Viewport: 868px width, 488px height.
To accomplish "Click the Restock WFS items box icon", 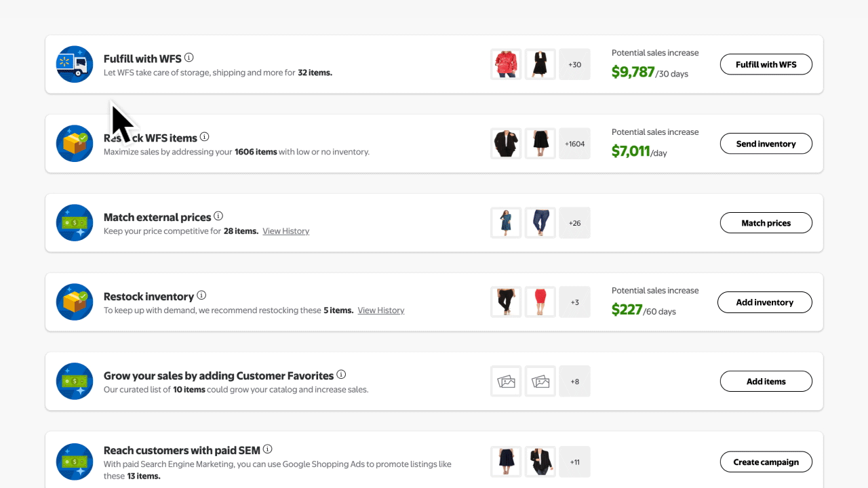I will click(x=74, y=143).
